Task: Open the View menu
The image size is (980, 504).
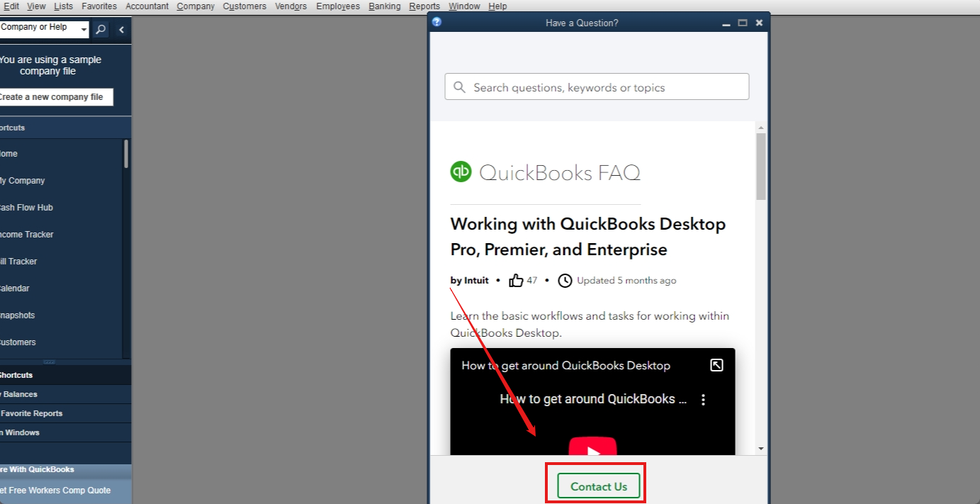Action: coord(36,6)
